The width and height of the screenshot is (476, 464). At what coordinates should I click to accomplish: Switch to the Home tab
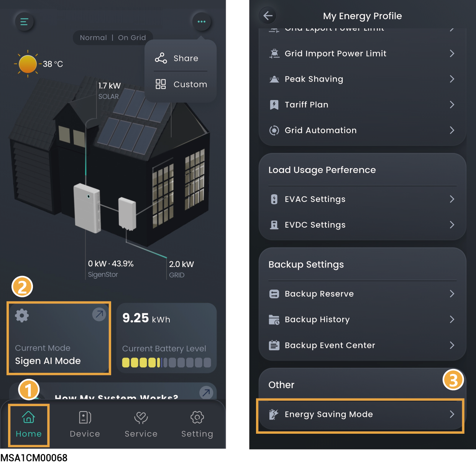29,425
